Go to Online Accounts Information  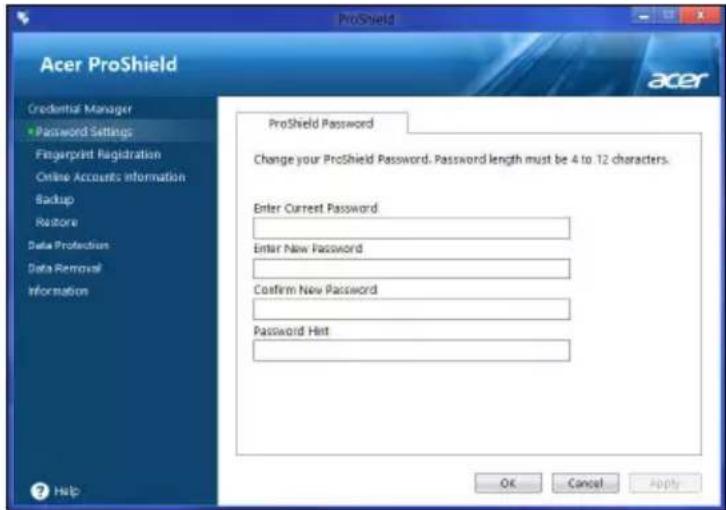(x=111, y=177)
